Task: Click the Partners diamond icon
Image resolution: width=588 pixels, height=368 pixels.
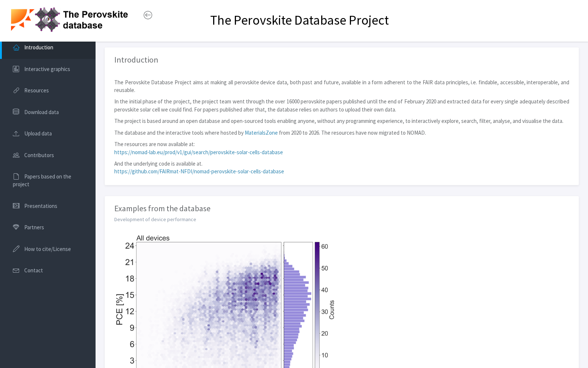Action: (16, 227)
